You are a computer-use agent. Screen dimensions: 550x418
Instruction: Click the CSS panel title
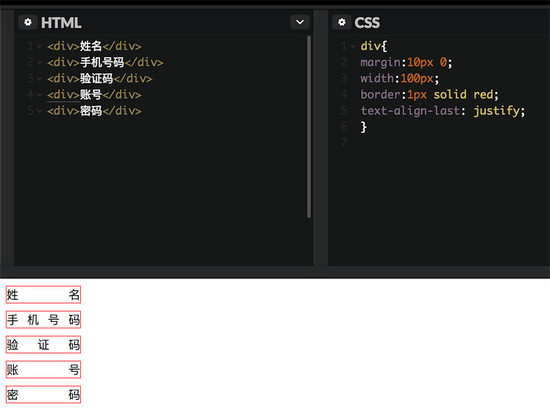(x=367, y=23)
